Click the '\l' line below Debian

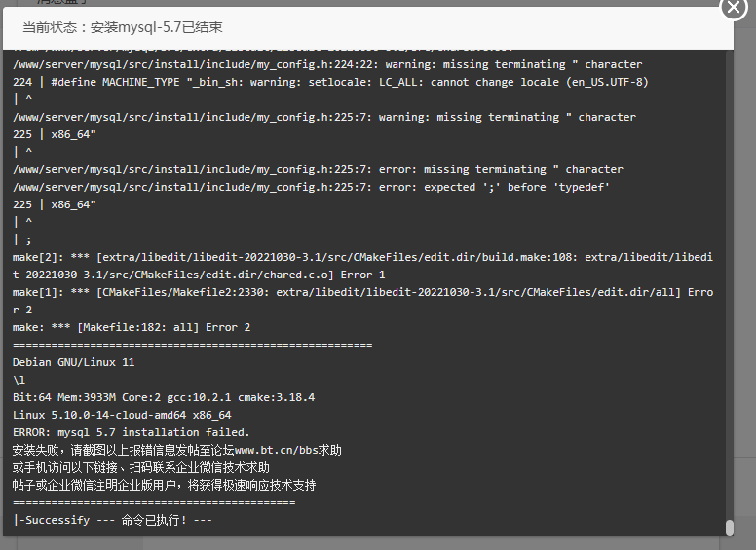pos(19,380)
